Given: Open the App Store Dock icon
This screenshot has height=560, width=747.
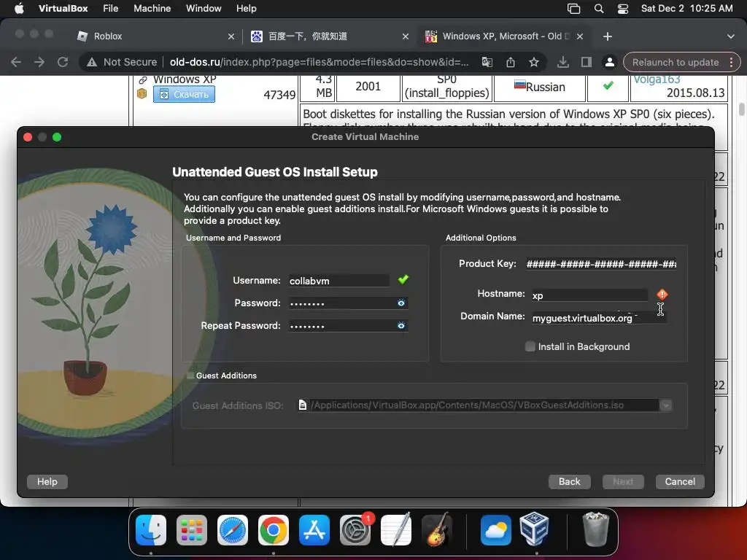Looking at the screenshot, I should [314, 530].
